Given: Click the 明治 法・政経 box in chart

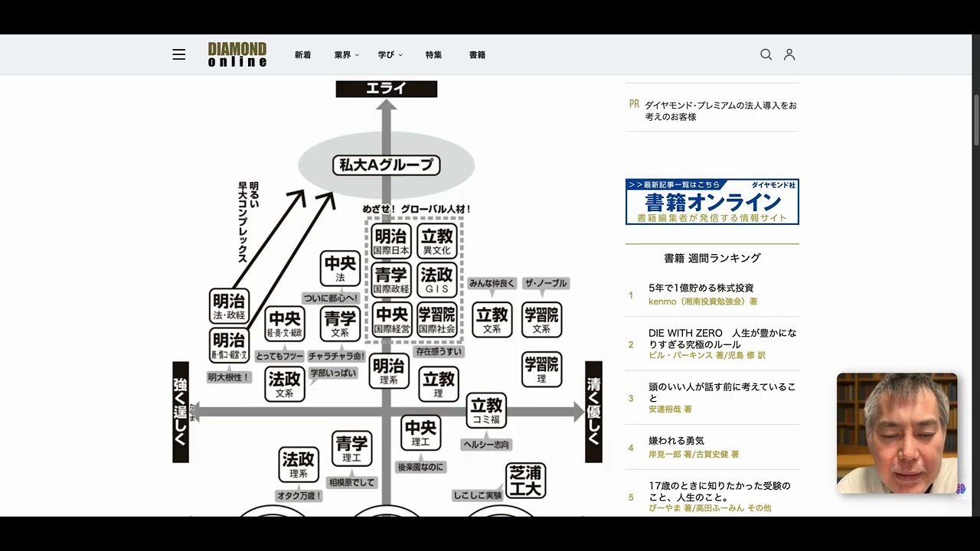Looking at the screenshot, I should click(229, 306).
